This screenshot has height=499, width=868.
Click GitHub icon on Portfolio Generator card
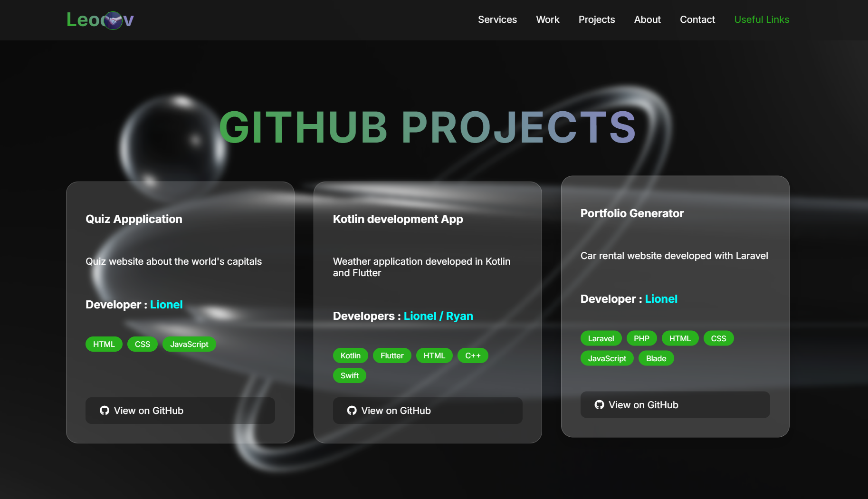tap(600, 405)
